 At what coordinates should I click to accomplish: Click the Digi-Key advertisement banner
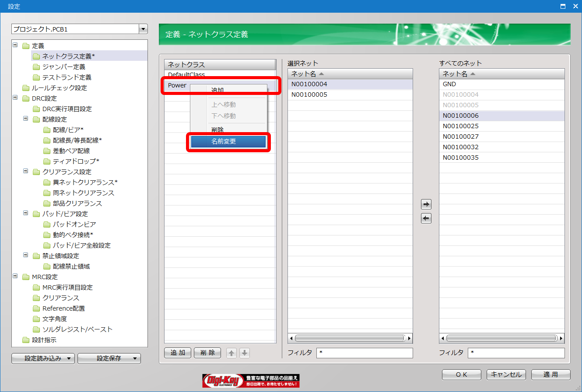point(251,381)
